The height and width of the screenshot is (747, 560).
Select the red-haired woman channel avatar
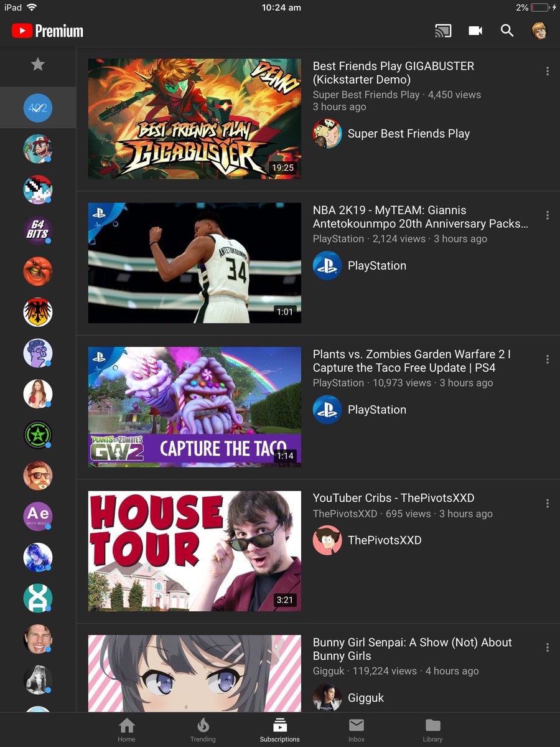[x=38, y=394]
